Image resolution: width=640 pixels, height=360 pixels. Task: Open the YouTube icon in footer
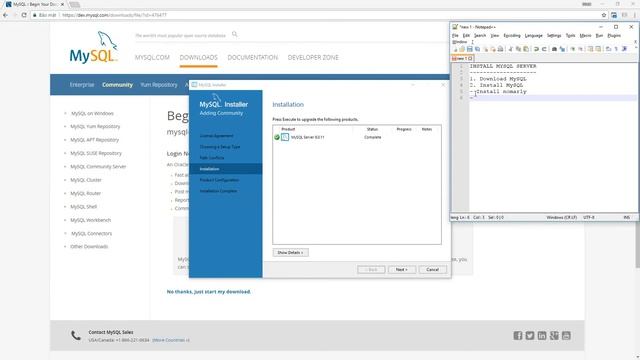(566, 336)
